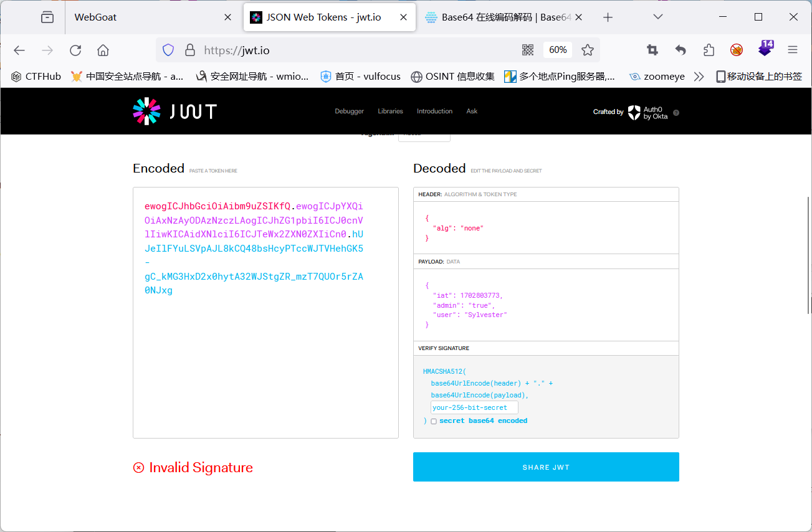This screenshot has width=812, height=532.
Task: Open the Debugger nav item
Action: (349, 112)
